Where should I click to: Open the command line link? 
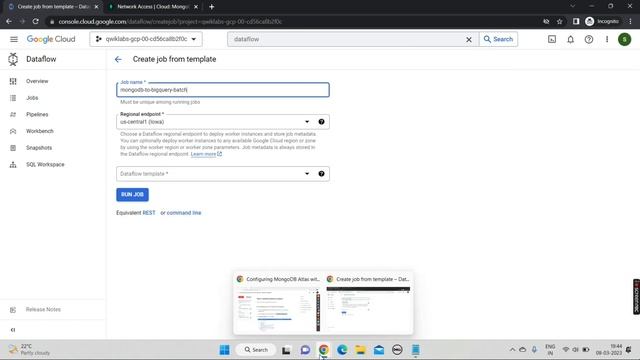click(184, 213)
